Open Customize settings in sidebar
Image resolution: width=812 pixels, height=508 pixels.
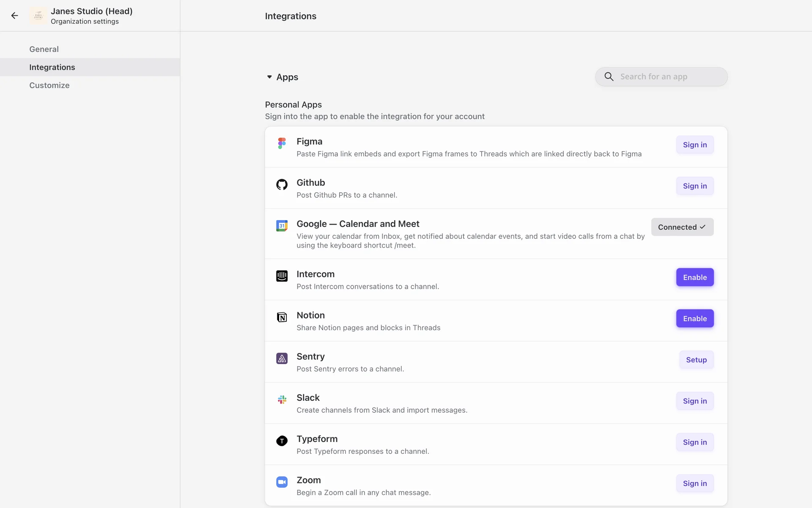(49, 85)
